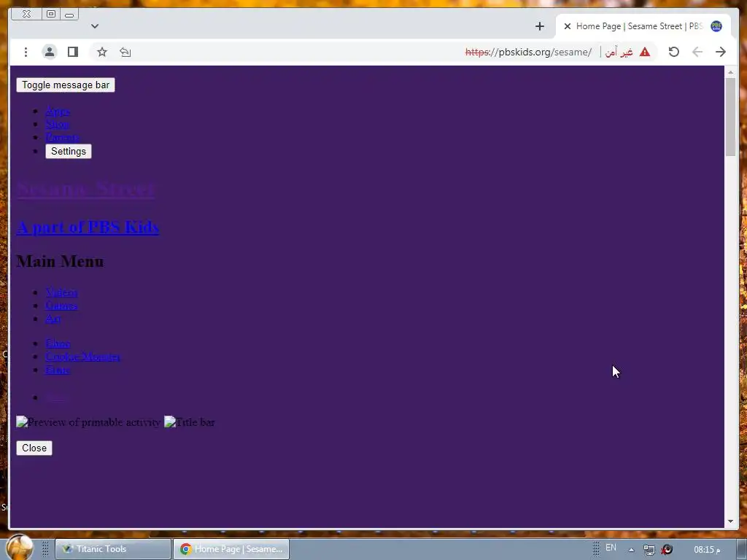Open A part of PBS Kids link

[x=88, y=227]
